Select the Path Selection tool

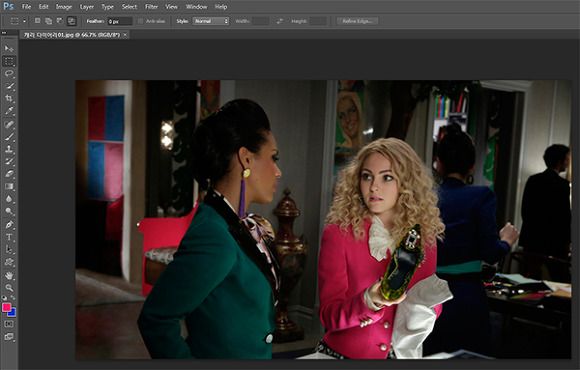click(x=9, y=250)
